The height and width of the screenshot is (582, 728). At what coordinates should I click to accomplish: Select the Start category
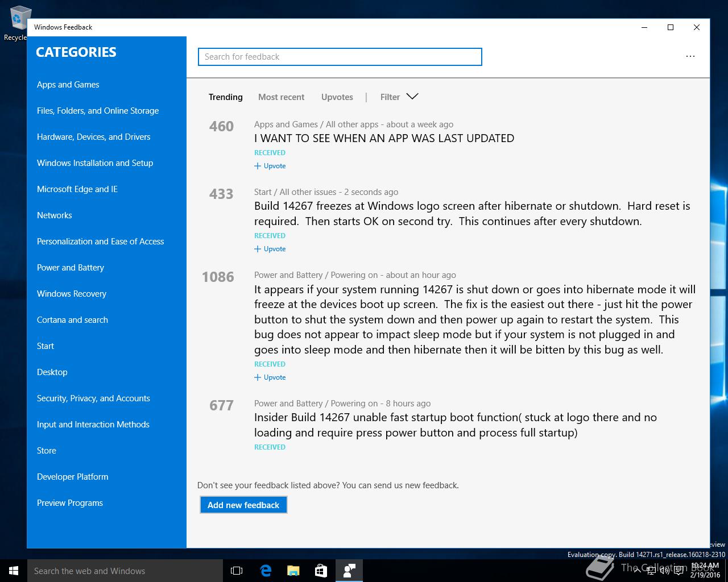point(45,346)
